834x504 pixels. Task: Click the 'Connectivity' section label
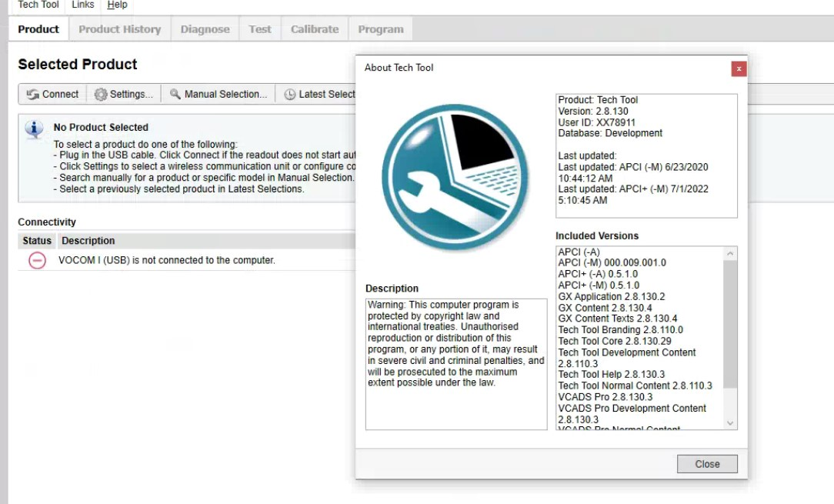coord(47,222)
